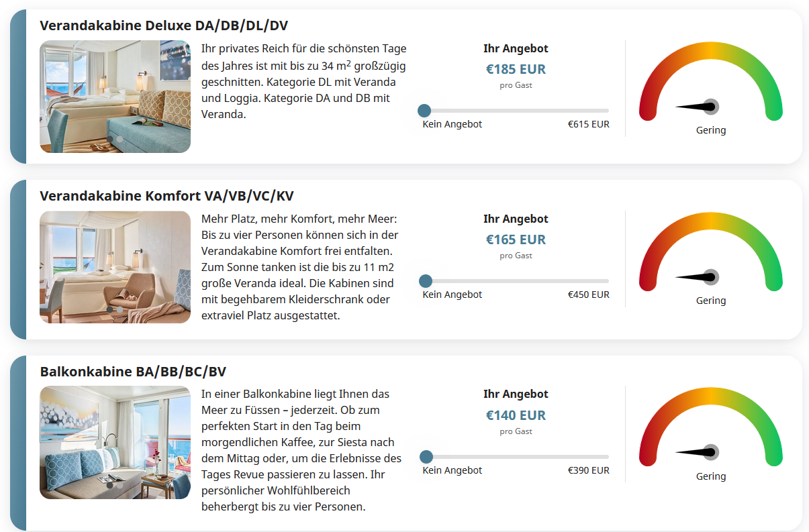Click the Verandakabine Komfort slider handle
This screenshot has width=809, height=532.
click(x=425, y=281)
